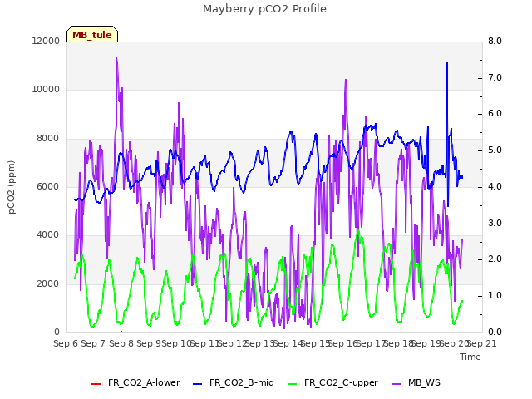
Task: Click the 12000 left axis tick label
Action: pos(46,41)
